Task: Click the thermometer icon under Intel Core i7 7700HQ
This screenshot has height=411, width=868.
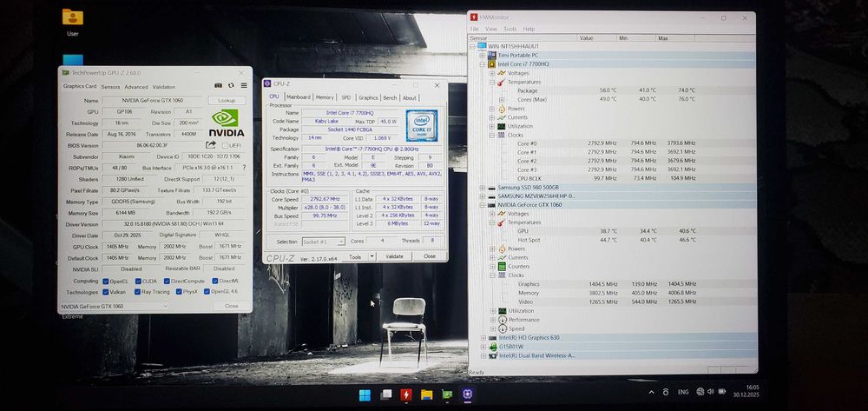Action: point(501,82)
